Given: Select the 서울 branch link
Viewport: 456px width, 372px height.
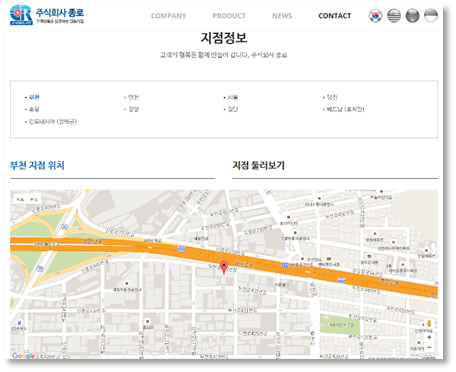Looking at the screenshot, I should (233, 97).
